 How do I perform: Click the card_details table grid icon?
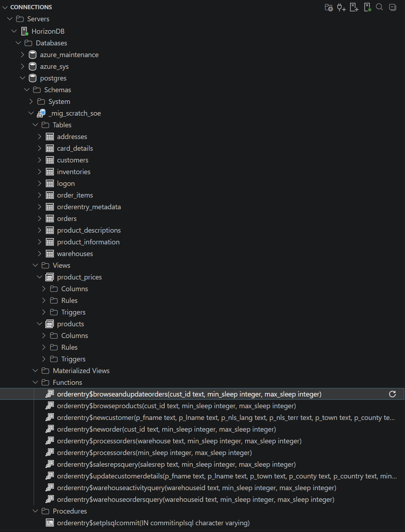pyautogui.click(x=50, y=148)
